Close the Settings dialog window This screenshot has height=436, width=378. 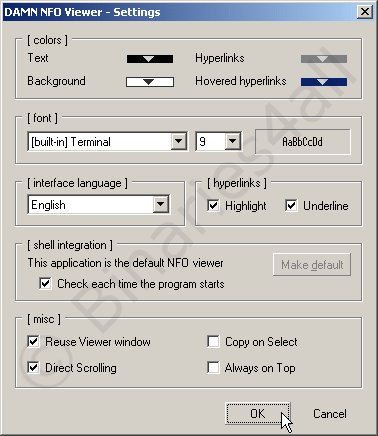click(365, 12)
